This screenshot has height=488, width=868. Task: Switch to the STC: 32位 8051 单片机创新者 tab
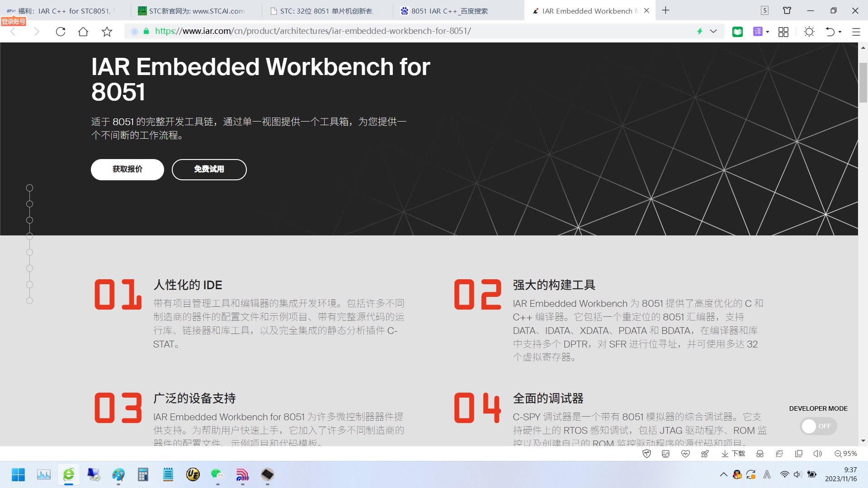point(328,11)
